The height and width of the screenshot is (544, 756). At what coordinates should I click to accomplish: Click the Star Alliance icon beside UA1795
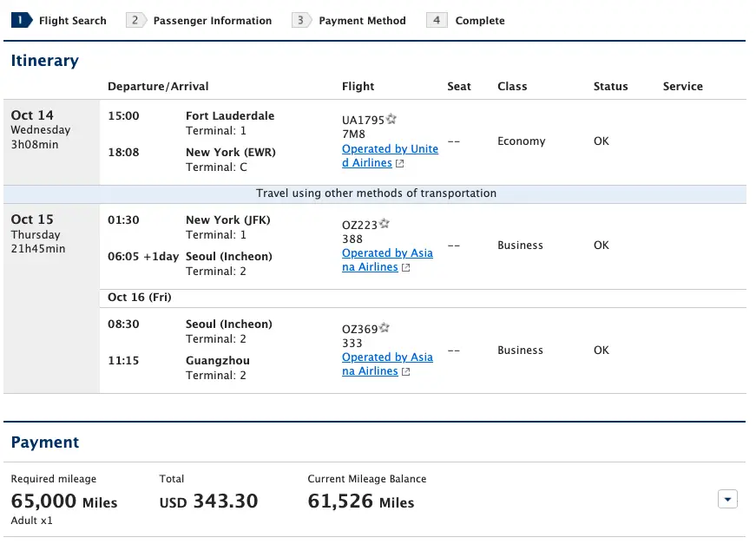point(391,119)
